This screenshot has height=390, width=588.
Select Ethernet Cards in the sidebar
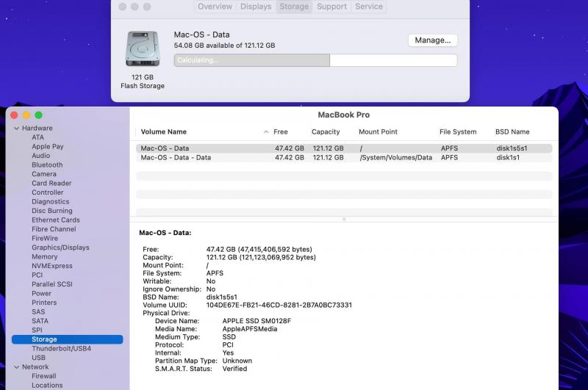pyautogui.click(x=56, y=220)
